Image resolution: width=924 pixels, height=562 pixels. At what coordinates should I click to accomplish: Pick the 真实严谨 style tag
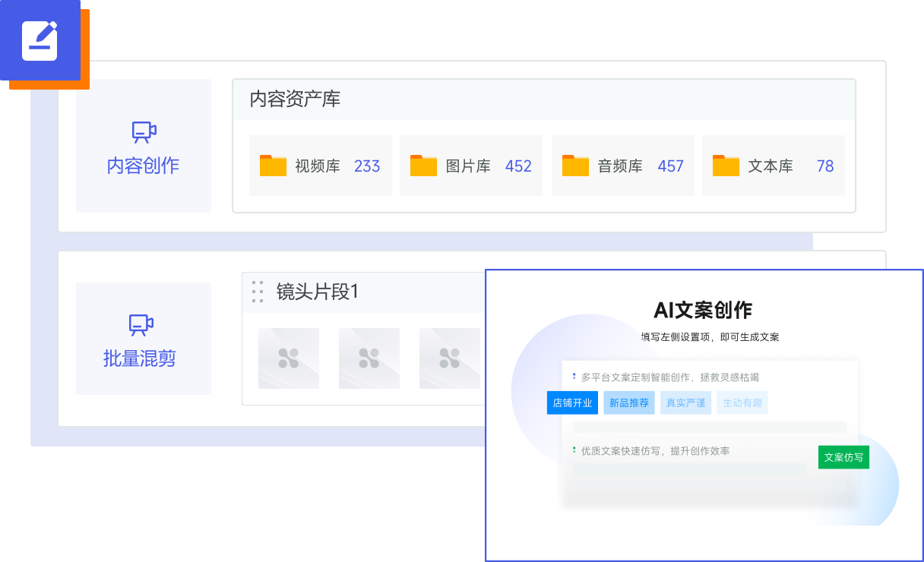click(685, 403)
